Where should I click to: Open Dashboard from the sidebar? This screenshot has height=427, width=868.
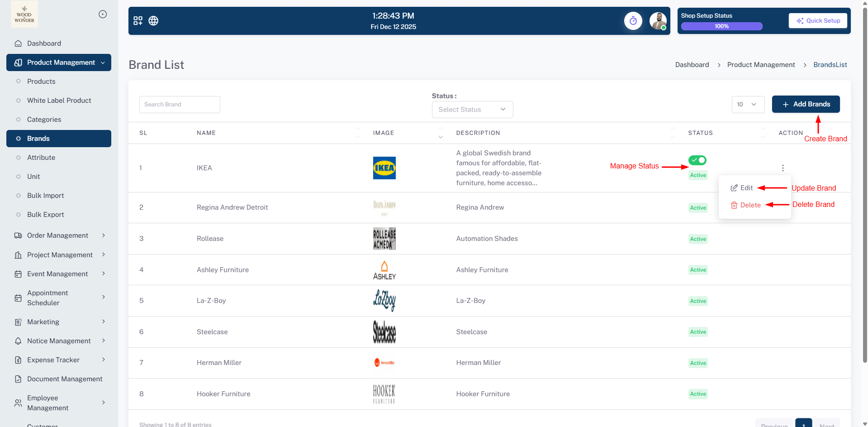point(44,43)
